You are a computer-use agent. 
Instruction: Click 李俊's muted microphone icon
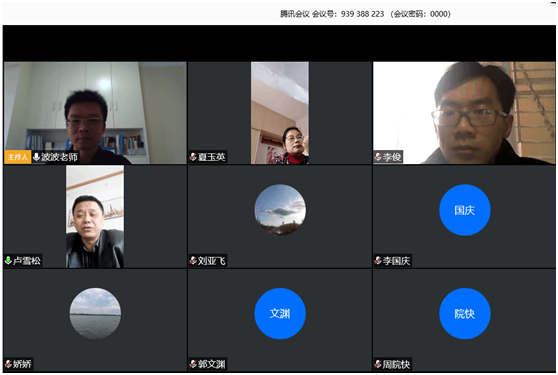[x=378, y=157]
